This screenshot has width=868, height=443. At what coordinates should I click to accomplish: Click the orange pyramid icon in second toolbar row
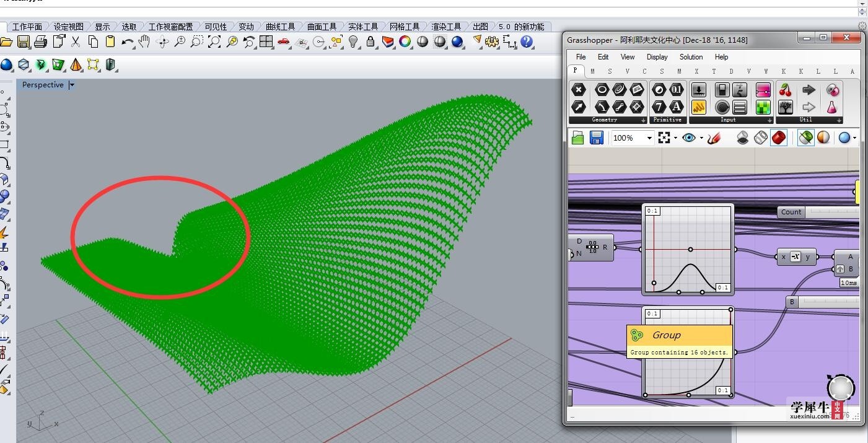[76, 64]
